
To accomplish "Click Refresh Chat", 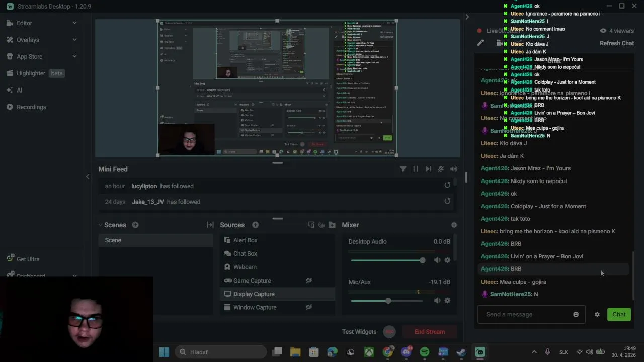I will [617, 43].
